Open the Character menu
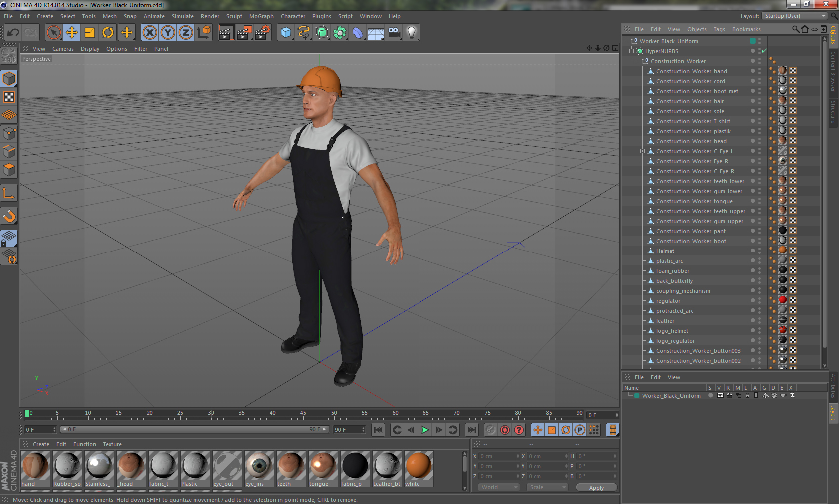Image resolution: width=839 pixels, height=504 pixels. [x=293, y=16]
